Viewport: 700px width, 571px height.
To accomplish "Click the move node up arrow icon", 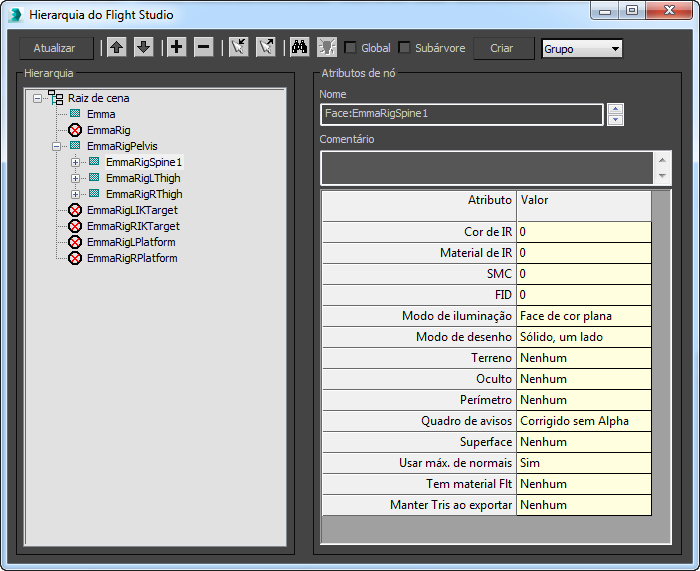I will click(x=117, y=47).
